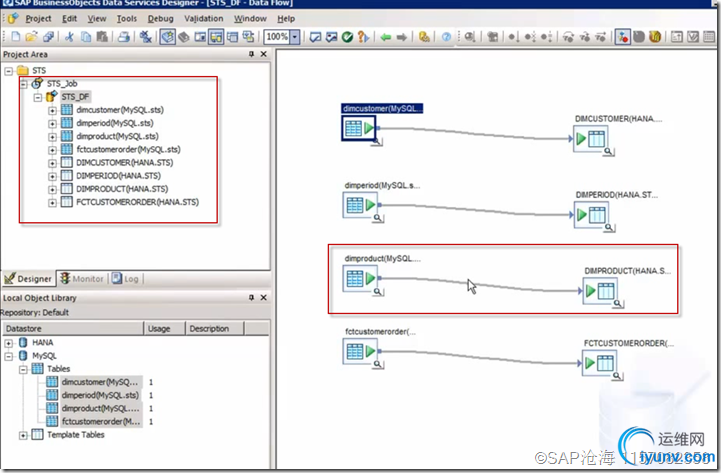Screen dimensions: 721x473
Task: Click the Cut scissors toolbar icon
Action: click(x=69, y=37)
